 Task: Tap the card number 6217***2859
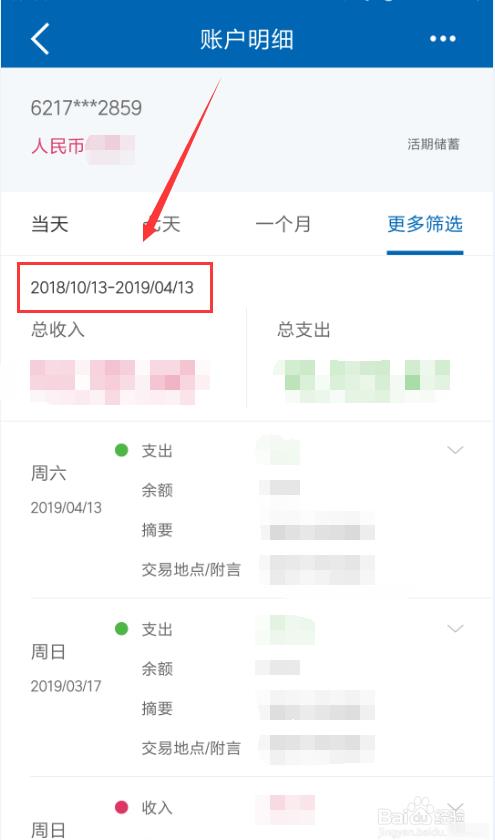coord(86,108)
